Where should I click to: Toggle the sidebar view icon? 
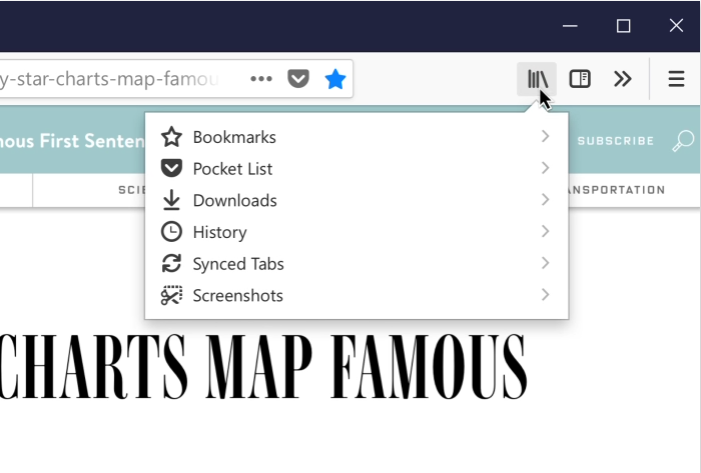pyautogui.click(x=580, y=79)
